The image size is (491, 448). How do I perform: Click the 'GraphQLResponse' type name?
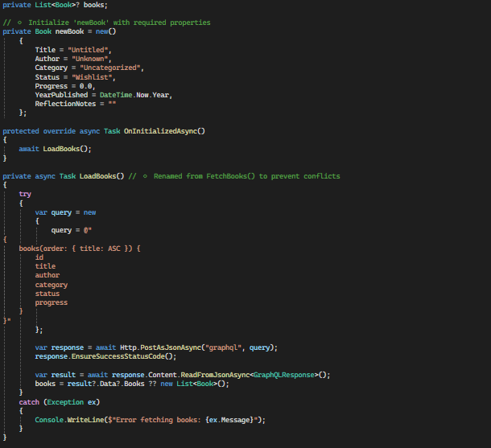pos(284,375)
